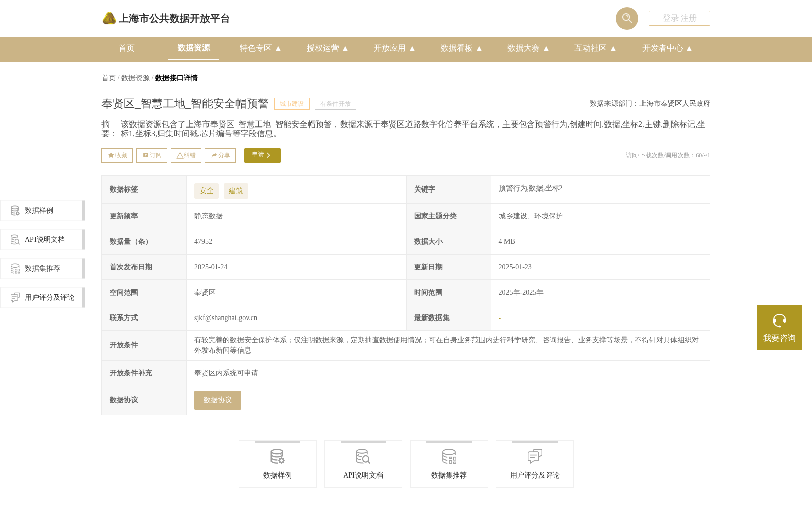Viewport: 812px width, 508px height.
Task: Click the 订阅 subscribe icon button
Action: point(152,155)
